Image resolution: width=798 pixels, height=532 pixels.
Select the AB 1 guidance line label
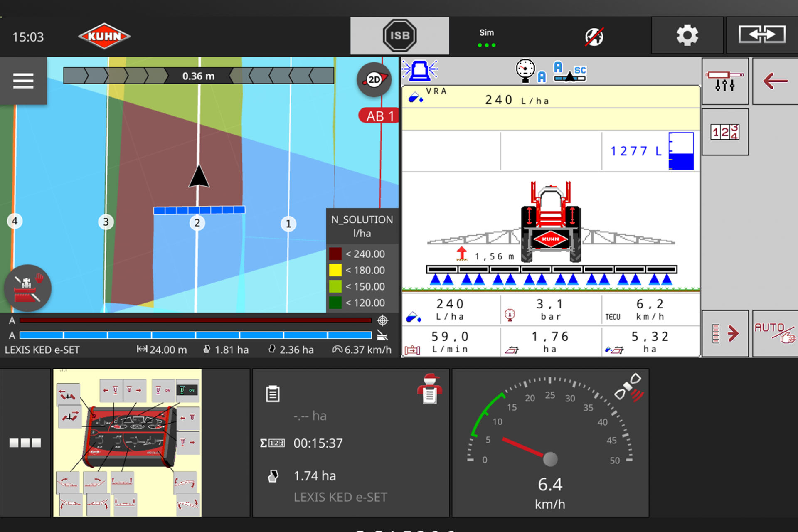click(x=379, y=116)
